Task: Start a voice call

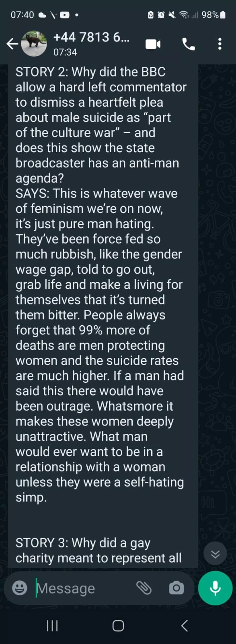Action: coord(188,44)
